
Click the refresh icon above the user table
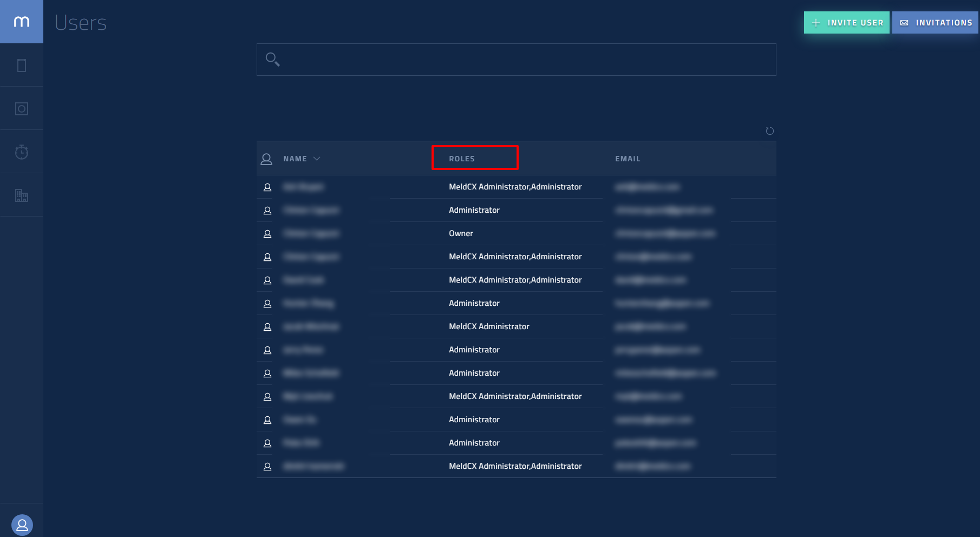pos(769,131)
